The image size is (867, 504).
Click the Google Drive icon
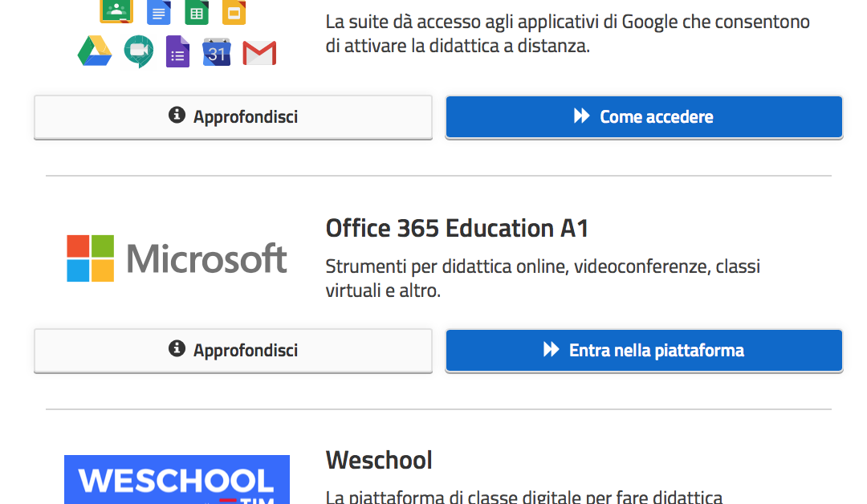[x=95, y=51]
